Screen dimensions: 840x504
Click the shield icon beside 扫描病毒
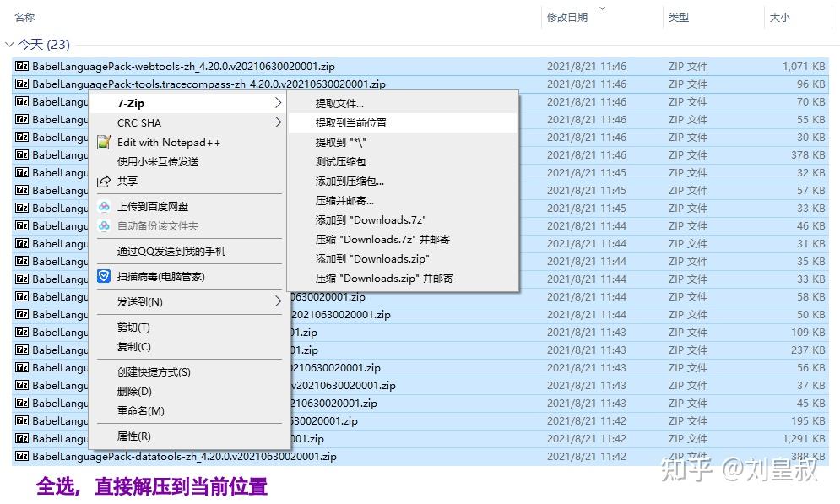(104, 276)
